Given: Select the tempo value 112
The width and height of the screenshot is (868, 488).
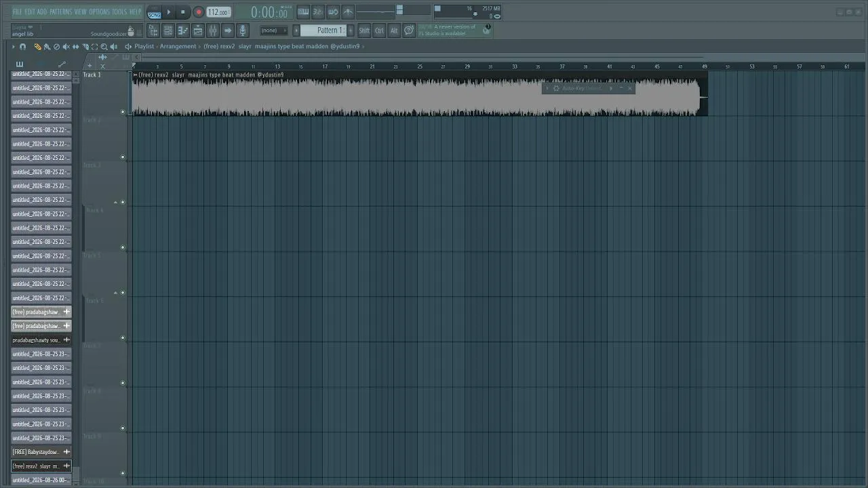Looking at the screenshot, I should click(218, 12).
